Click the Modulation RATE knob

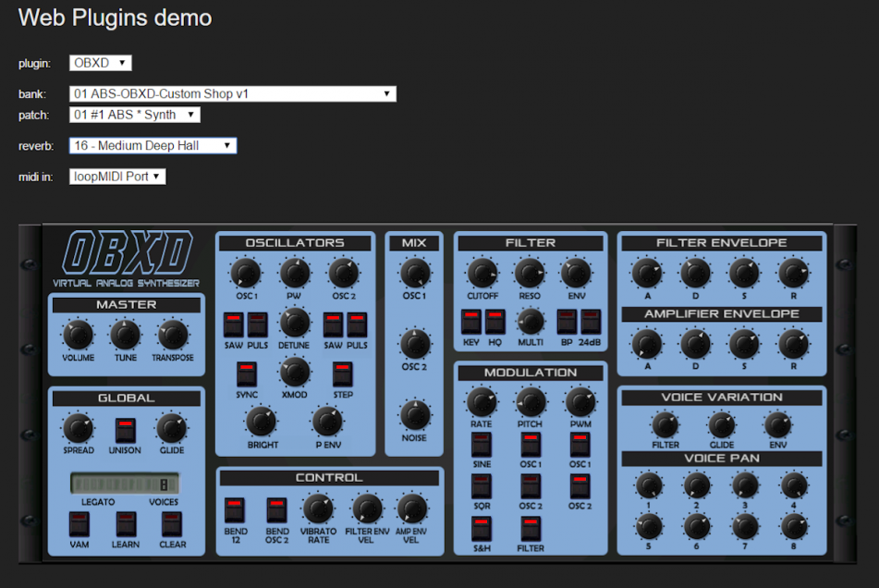481,401
